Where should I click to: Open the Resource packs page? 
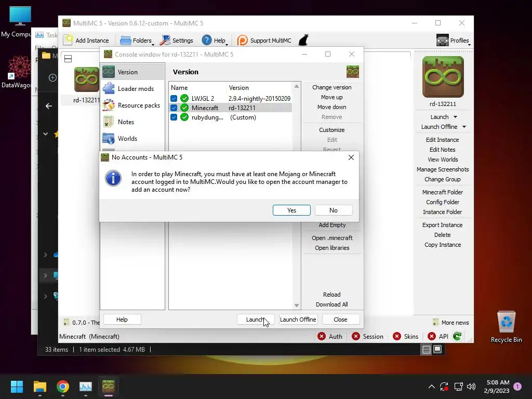pyautogui.click(x=132, y=105)
